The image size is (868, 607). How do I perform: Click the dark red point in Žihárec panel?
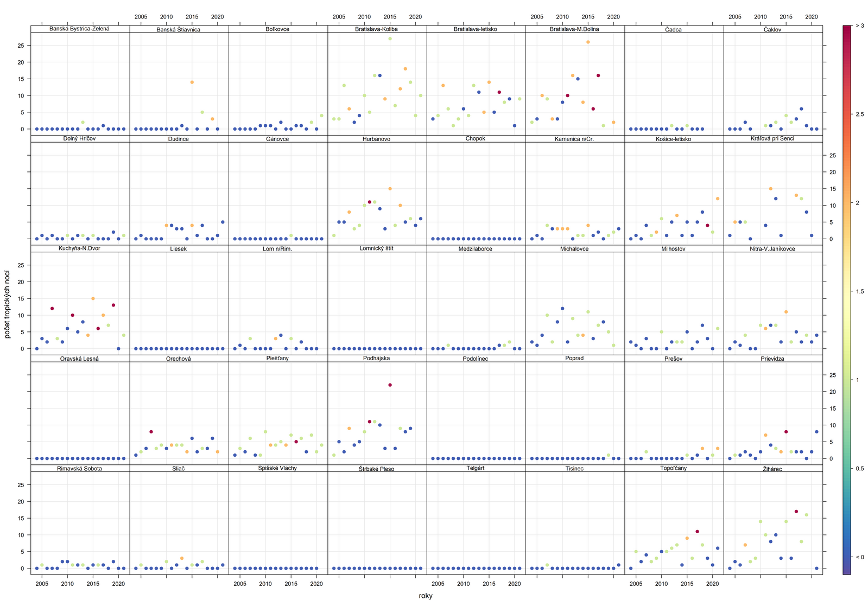pos(796,512)
